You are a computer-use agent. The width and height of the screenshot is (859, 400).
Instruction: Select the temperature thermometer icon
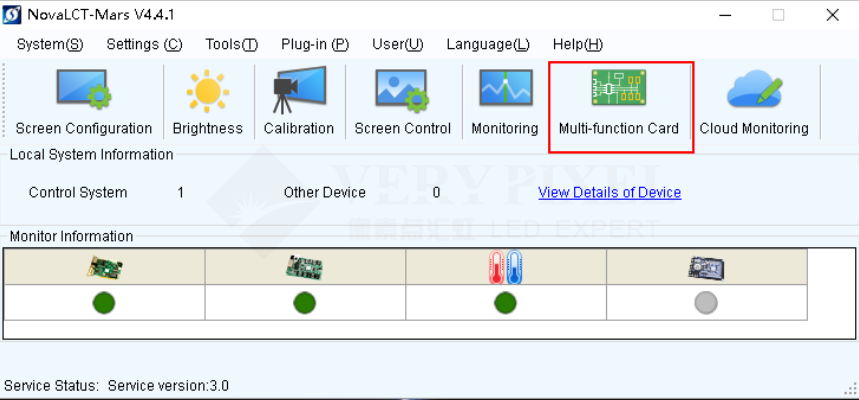pyautogui.click(x=505, y=267)
